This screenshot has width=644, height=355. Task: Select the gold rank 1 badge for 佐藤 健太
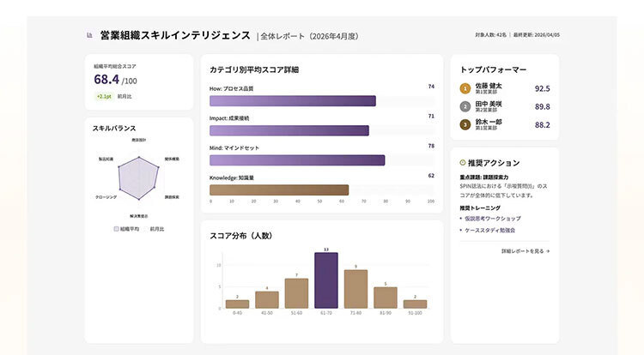pos(465,88)
